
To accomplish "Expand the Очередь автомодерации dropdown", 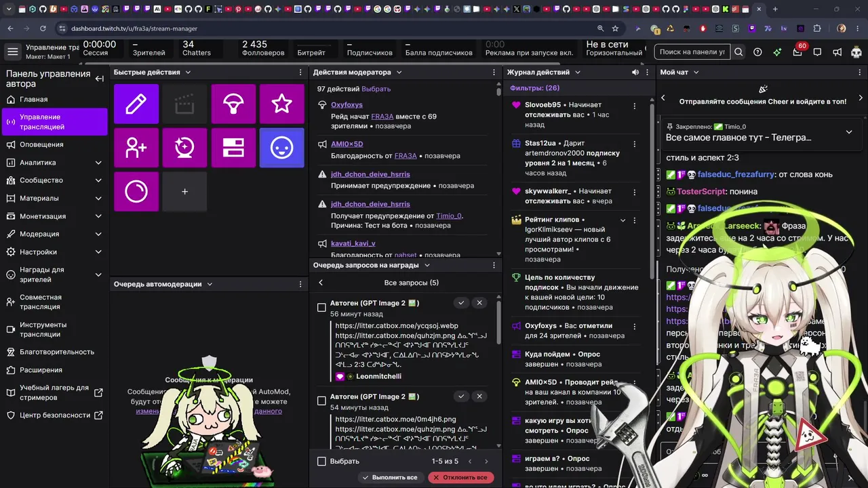I will (210, 285).
